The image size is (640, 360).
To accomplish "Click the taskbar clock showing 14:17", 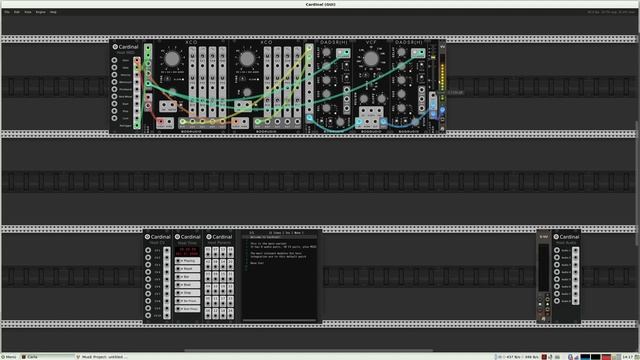I will coord(627,357).
